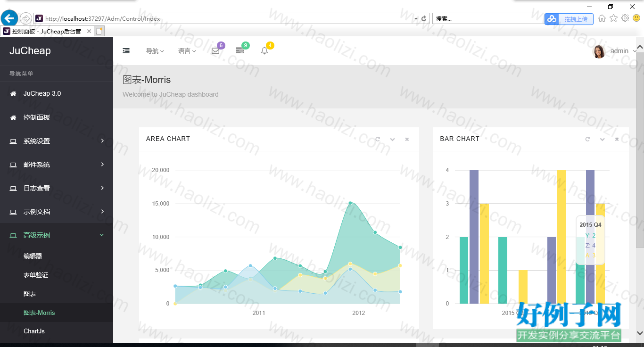Open the tasks icon with badge 9
Image resolution: width=644 pixels, height=347 pixels.
pos(240,51)
